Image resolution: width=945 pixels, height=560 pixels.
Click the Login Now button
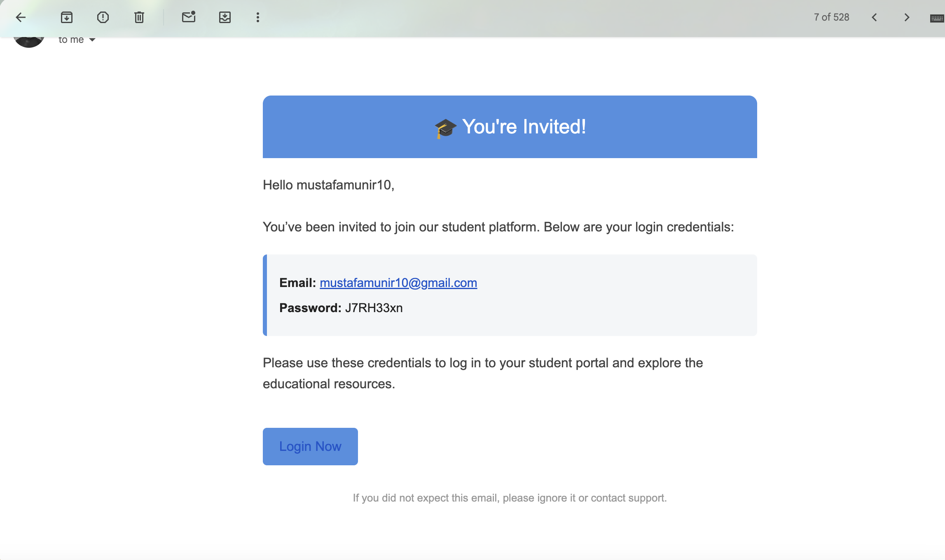click(310, 446)
